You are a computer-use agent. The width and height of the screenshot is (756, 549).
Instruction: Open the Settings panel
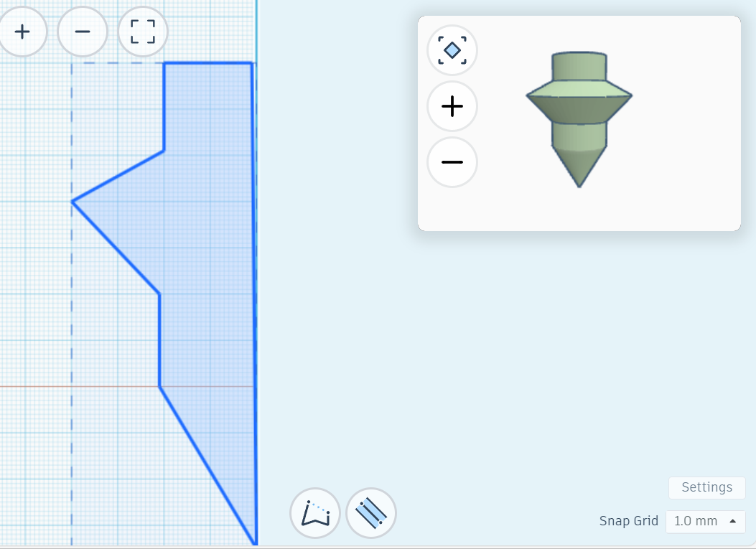[706, 487]
